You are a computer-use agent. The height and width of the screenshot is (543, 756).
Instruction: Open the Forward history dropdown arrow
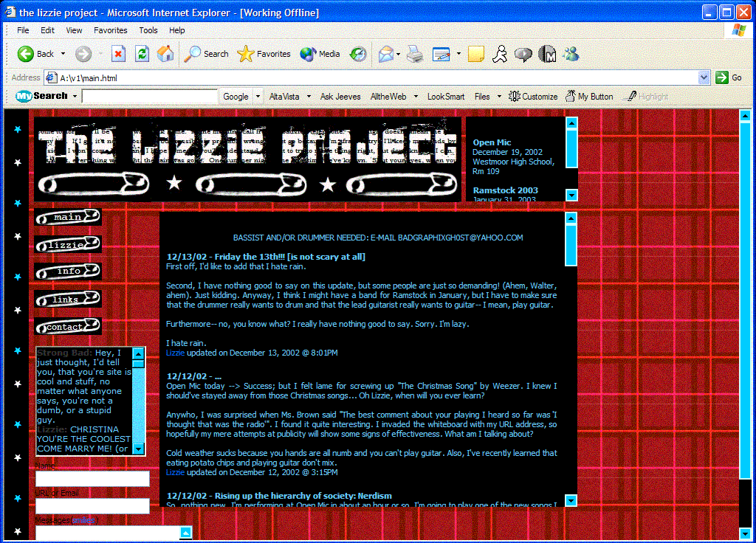coord(100,54)
